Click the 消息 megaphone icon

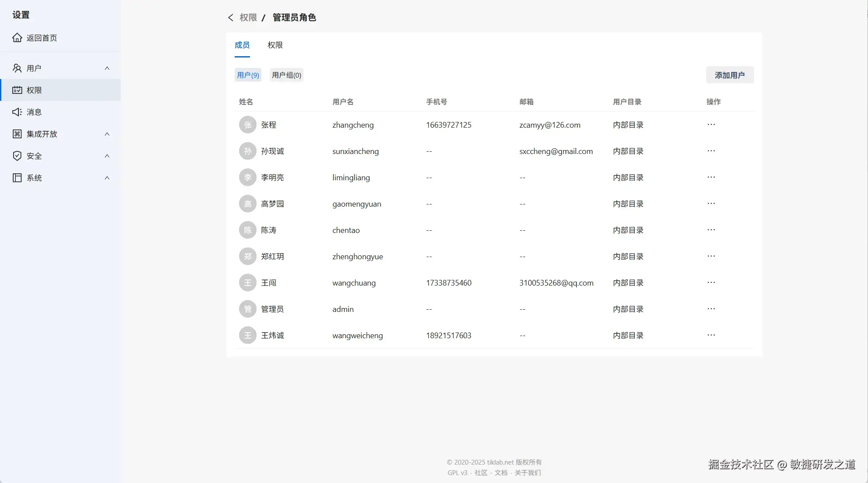(17, 112)
